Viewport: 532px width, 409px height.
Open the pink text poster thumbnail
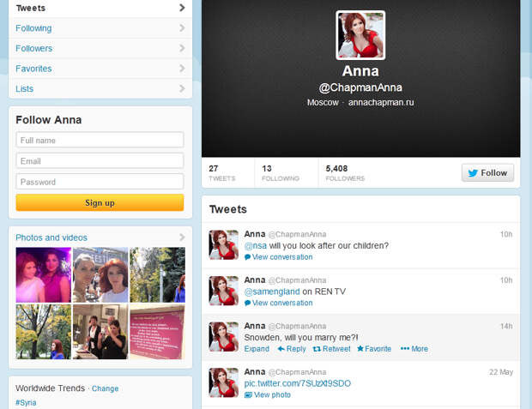pos(157,332)
